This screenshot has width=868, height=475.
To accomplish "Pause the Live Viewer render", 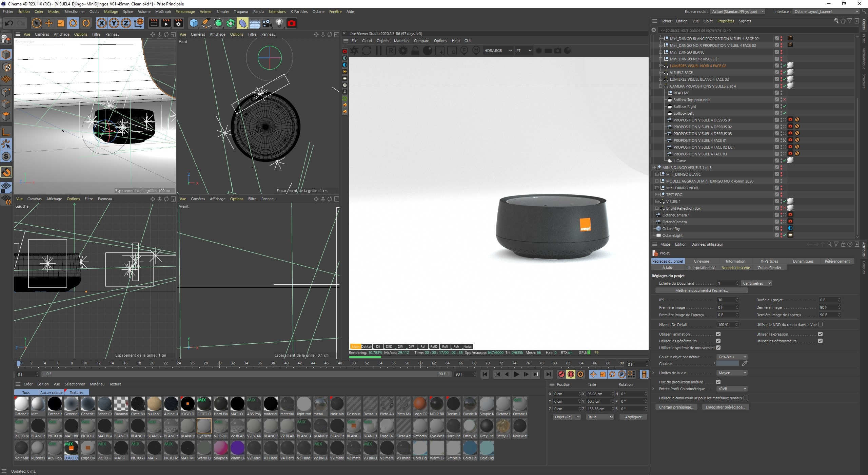I will pos(379,51).
